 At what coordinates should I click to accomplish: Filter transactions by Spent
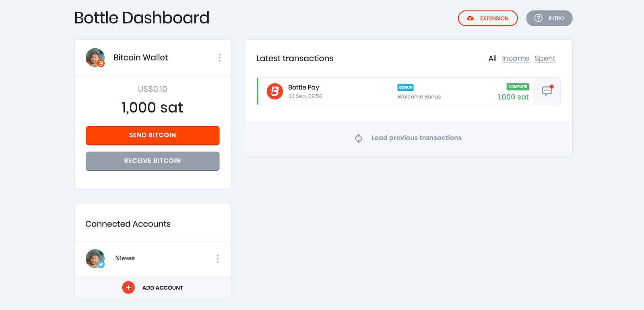(545, 58)
